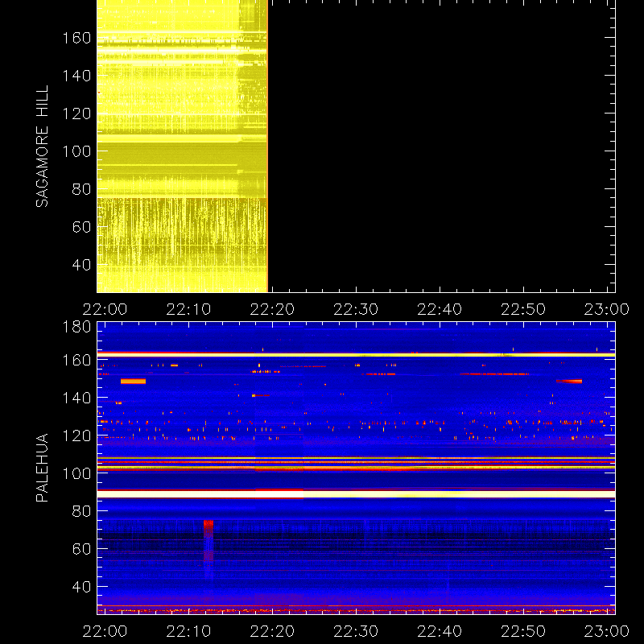Screen dimensions: 644x644
Task: Click the 140 tick label on Palehua axis
Action: click(x=76, y=398)
